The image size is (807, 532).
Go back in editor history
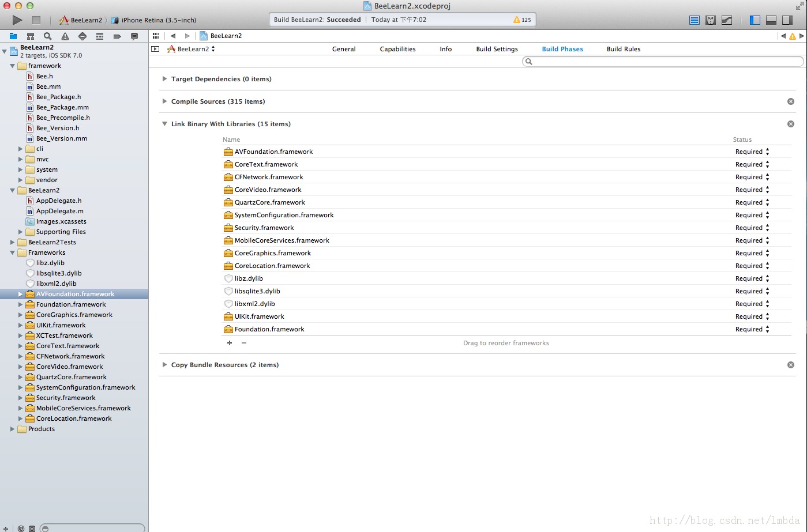(173, 36)
